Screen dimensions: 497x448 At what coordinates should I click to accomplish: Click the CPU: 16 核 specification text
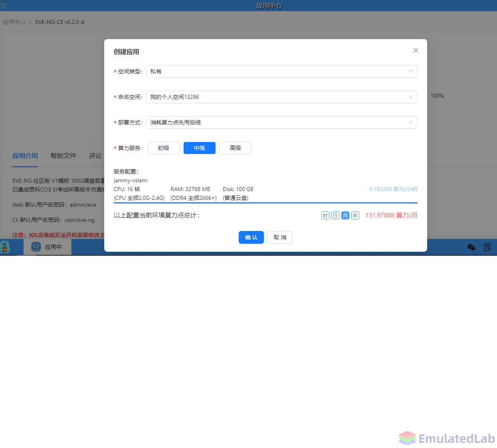click(x=127, y=189)
